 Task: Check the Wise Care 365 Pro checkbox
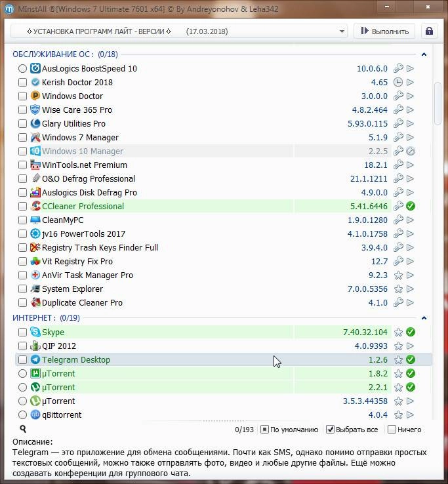22,110
